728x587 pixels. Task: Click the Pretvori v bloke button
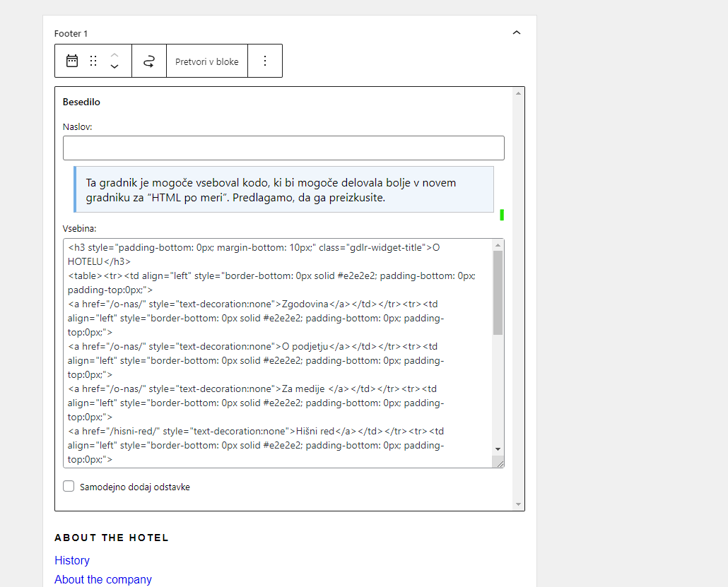207,61
